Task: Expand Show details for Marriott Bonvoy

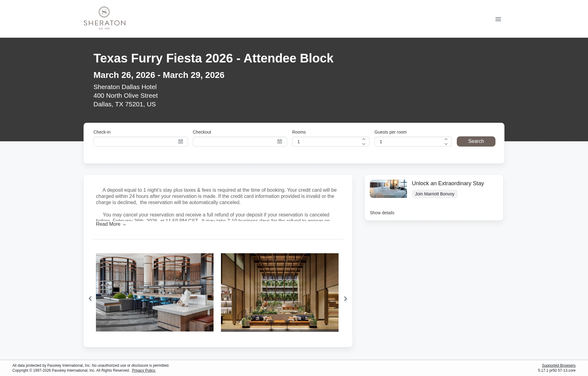Action: pos(382,213)
